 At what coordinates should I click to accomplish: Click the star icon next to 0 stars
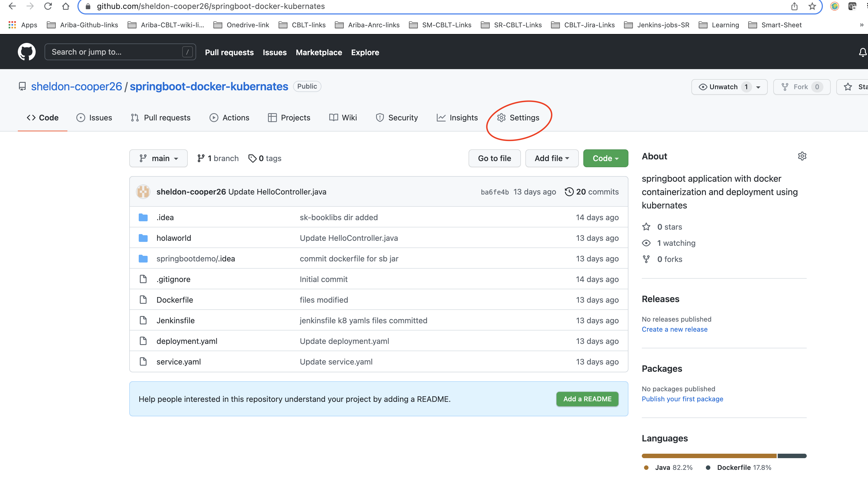click(646, 227)
